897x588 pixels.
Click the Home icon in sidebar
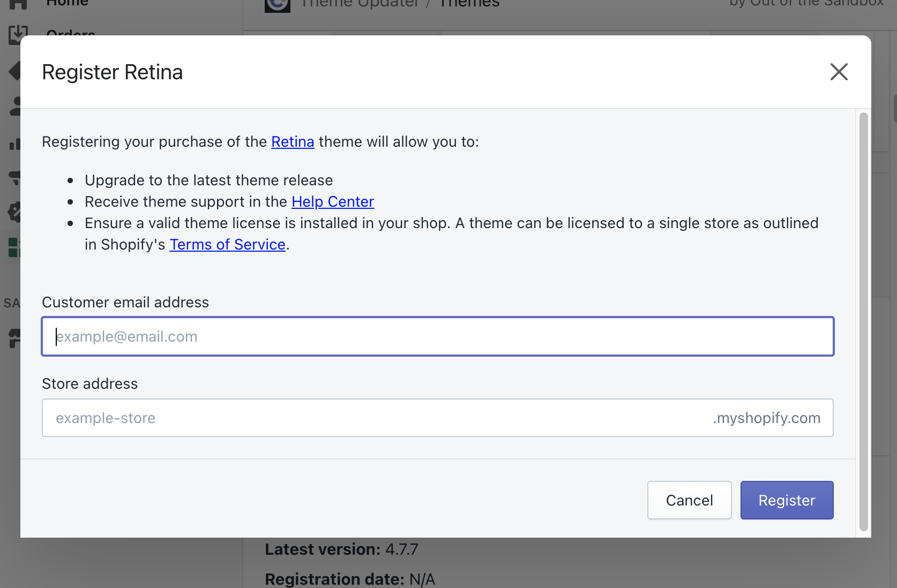click(16, 4)
